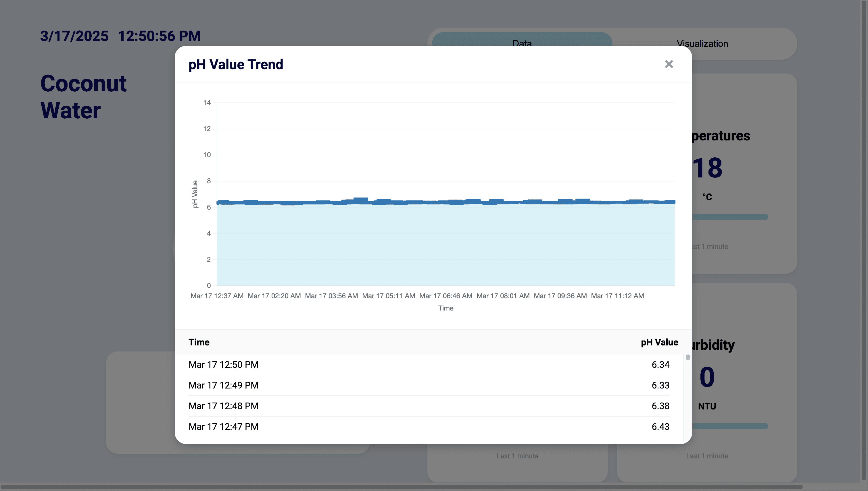Viewport: 868px width, 491px height.
Task: Click the pH trend line in chart
Action: [445, 202]
